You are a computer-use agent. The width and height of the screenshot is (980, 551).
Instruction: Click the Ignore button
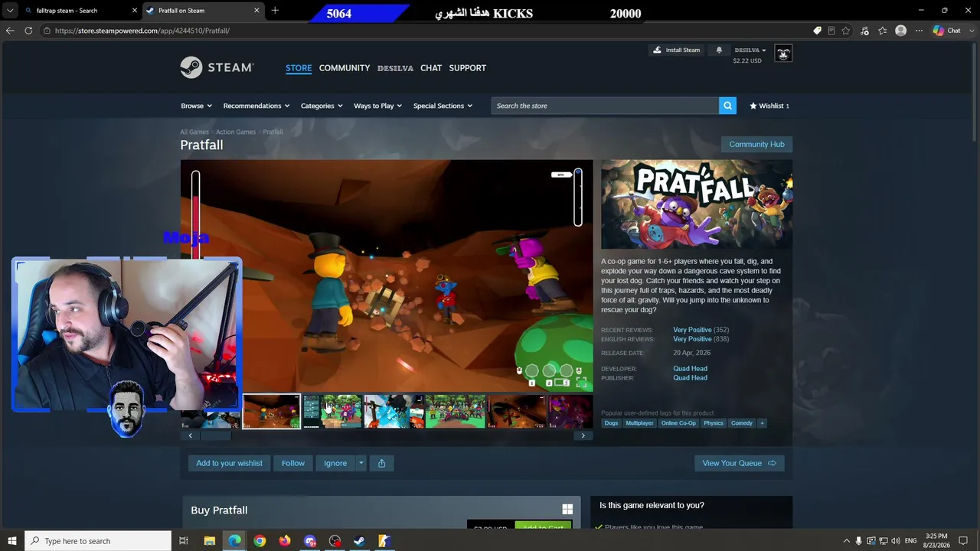tap(335, 463)
